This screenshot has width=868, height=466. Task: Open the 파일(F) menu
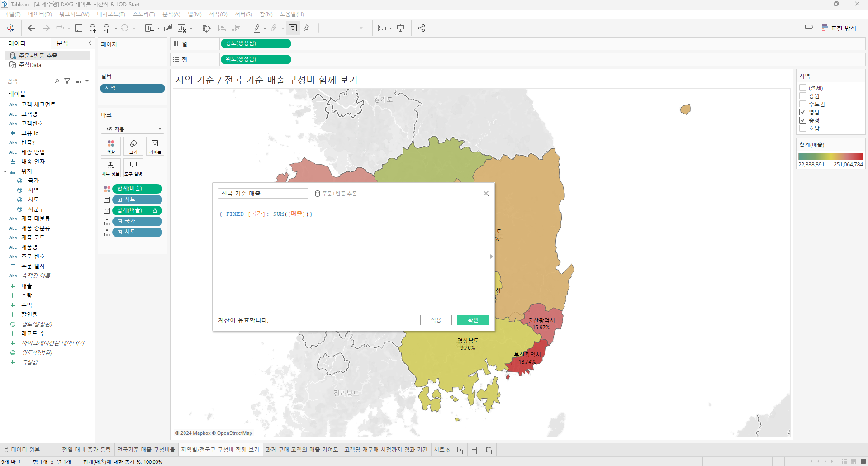click(x=12, y=14)
